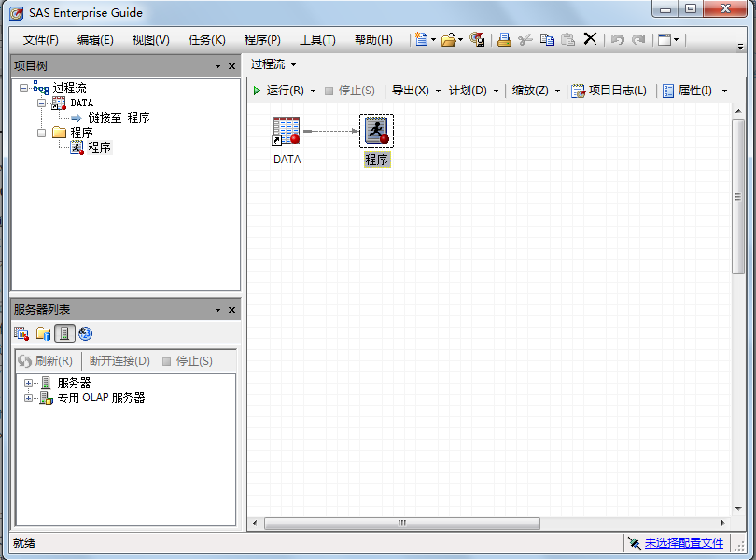
Task: Collapse the 程序 folder tree node
Action: click(x=41, y=133)
